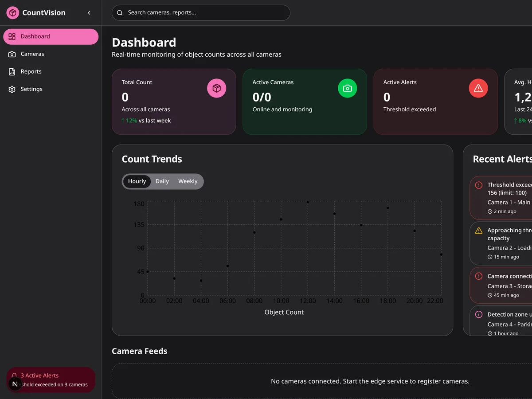This screenshot has height=399, width=532.
Task: Click the Object Count chart legend
Action: (284, 312)
